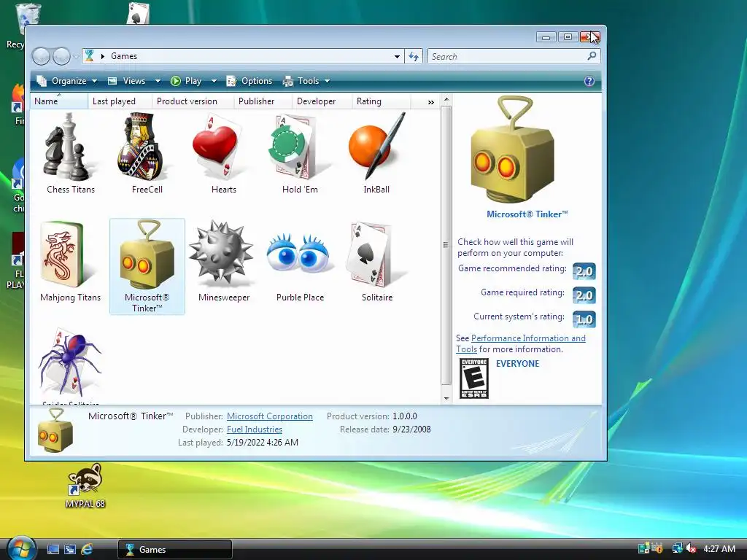Image resolution: width=747 pixels, height=560 pixels.
Task: Expand the address bar history dropdown
Action: click(397, 56)
